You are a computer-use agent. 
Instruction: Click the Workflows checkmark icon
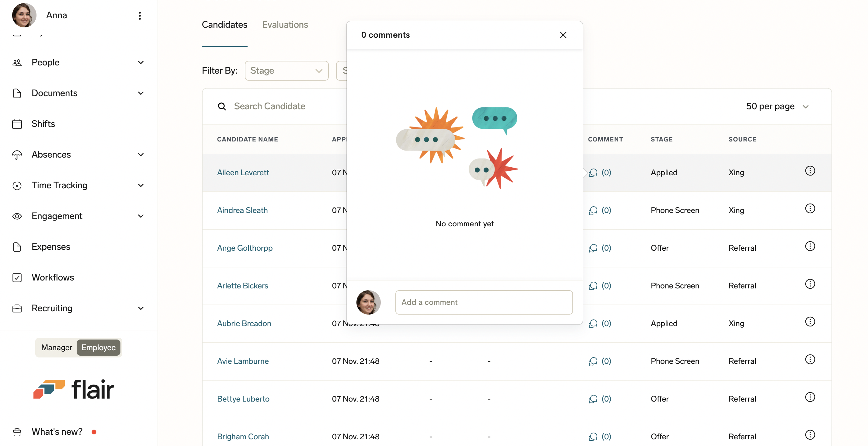(17, 277)
